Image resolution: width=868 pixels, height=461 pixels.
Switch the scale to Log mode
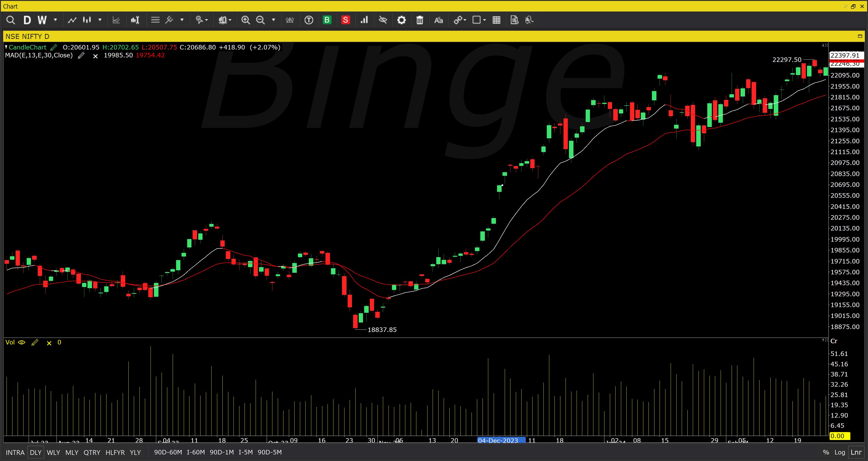click(x=840, y=452)
